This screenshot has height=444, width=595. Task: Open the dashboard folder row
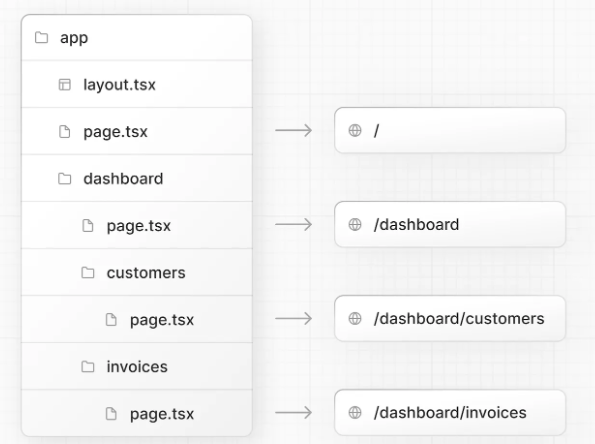tap(137, 178)
